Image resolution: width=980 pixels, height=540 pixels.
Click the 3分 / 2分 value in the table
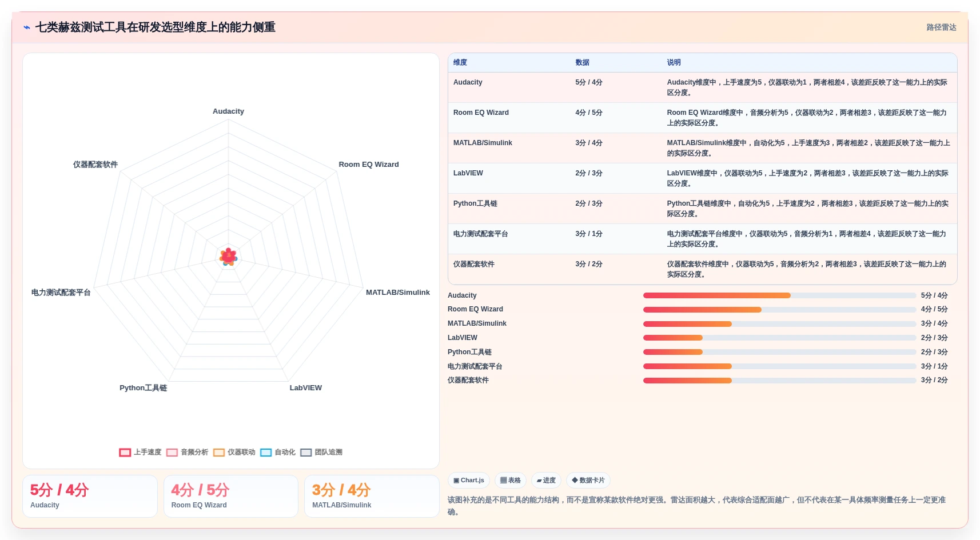(x=589, y=264)
